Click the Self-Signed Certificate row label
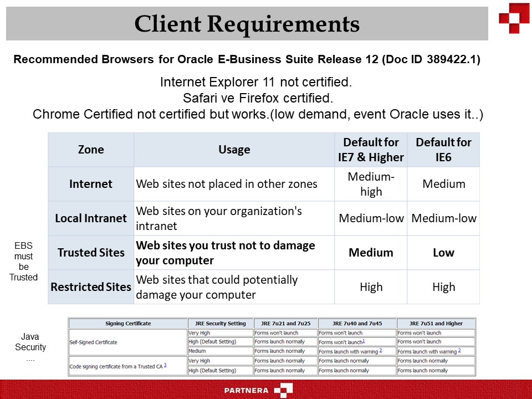The height and width of the screenshot is (399, 532). [93, 341]
